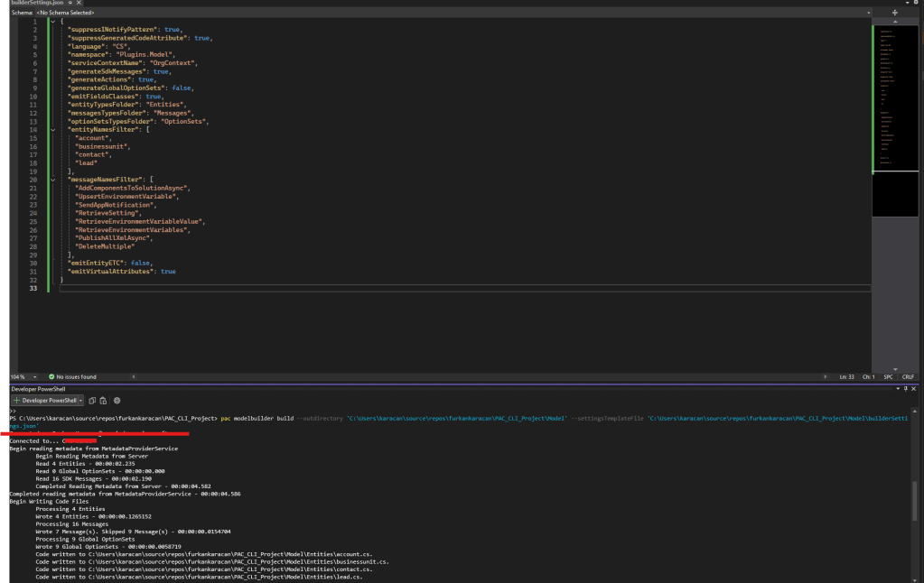Open Developer PowerShell window options menu arrow
Screen dimensions: 924x583
pos(898,388)
